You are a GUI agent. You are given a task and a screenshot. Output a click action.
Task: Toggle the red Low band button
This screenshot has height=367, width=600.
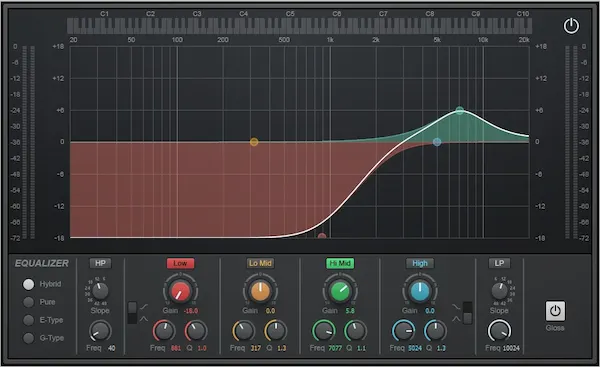[x=180, y=263]
